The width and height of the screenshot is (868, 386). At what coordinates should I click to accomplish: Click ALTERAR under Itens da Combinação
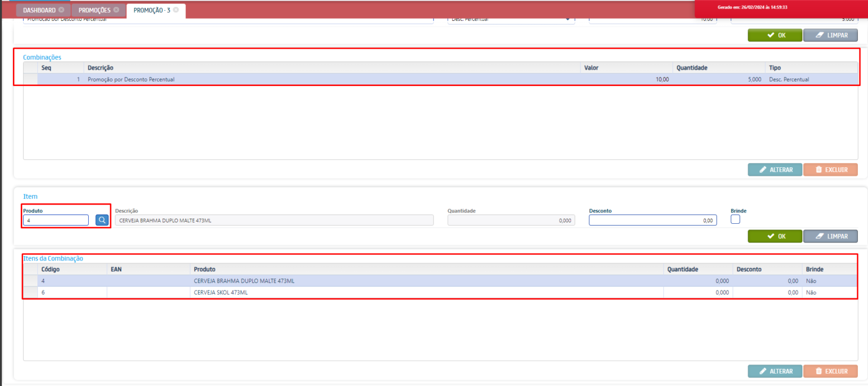(x=775, y=371)
